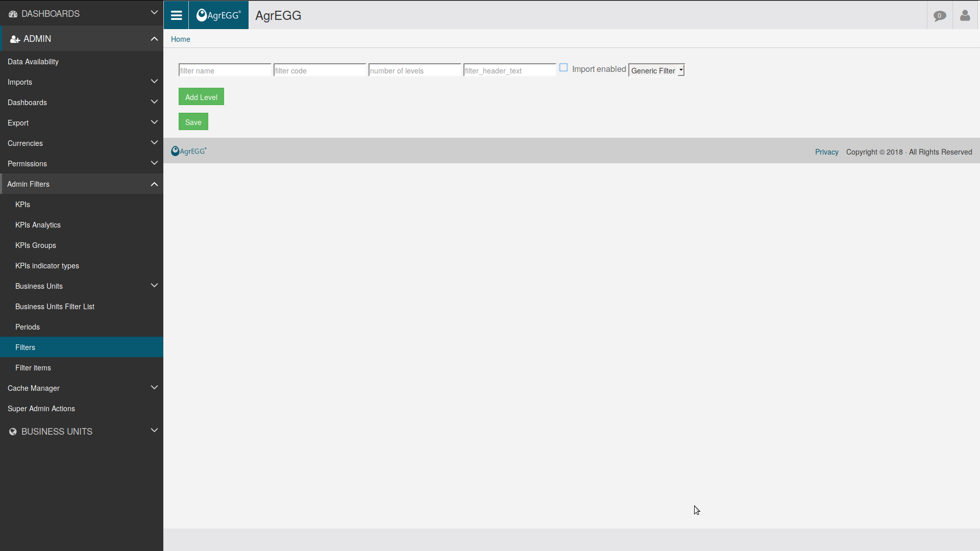The height and width of the screenshot is (551, 980).
Task: Click the BUSINESS UNITS section icon
Action: pos(13,431)
